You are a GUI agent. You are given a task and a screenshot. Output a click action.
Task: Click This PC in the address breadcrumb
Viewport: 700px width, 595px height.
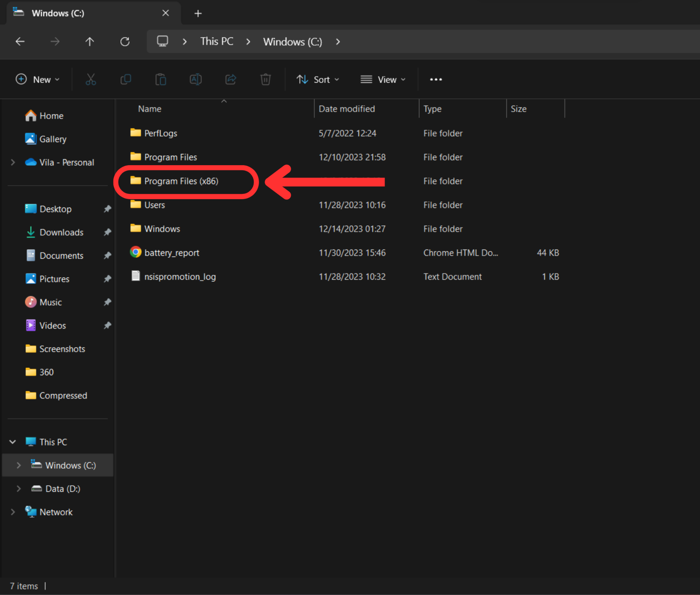click(217, 42)
